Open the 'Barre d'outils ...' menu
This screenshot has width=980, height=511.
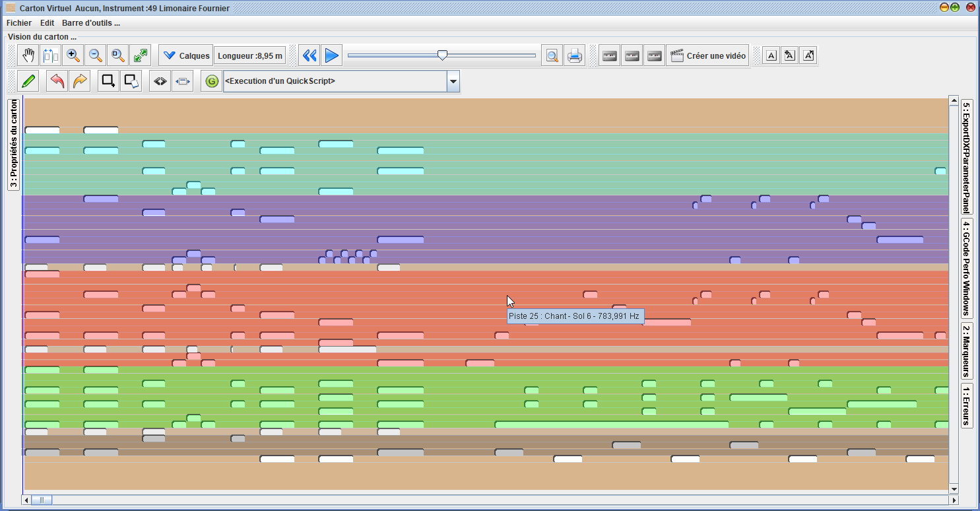tap(91, 22)
